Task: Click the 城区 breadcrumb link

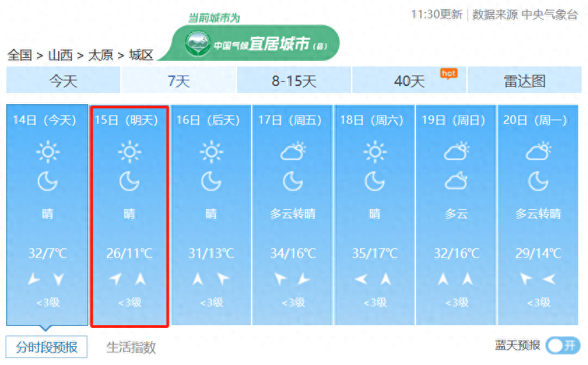Action: pos(141,55)
